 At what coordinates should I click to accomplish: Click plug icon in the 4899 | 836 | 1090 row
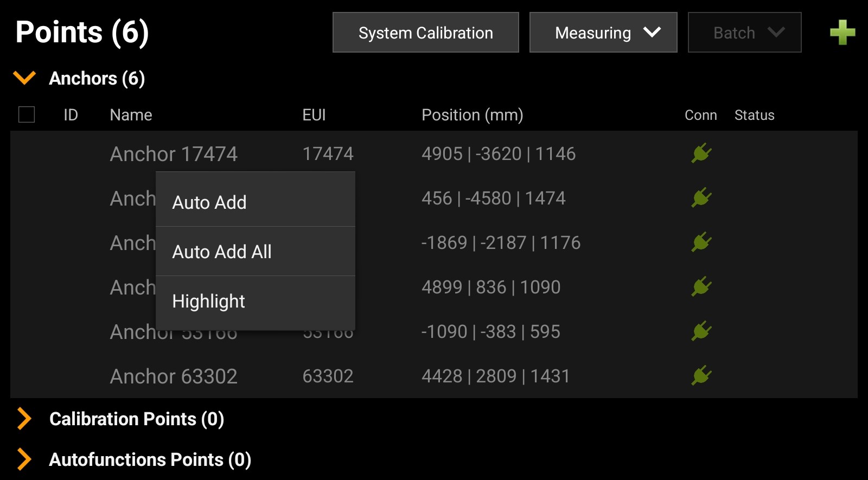(701, 287)
